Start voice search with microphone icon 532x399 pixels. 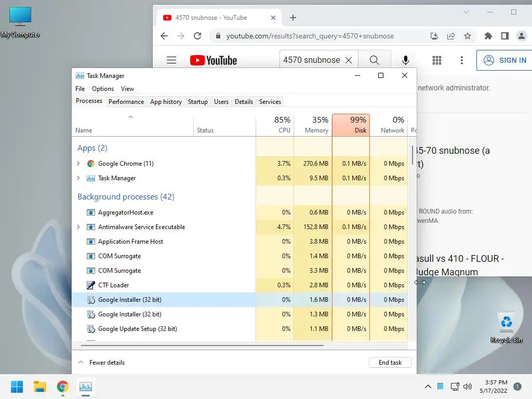point(405,60)
